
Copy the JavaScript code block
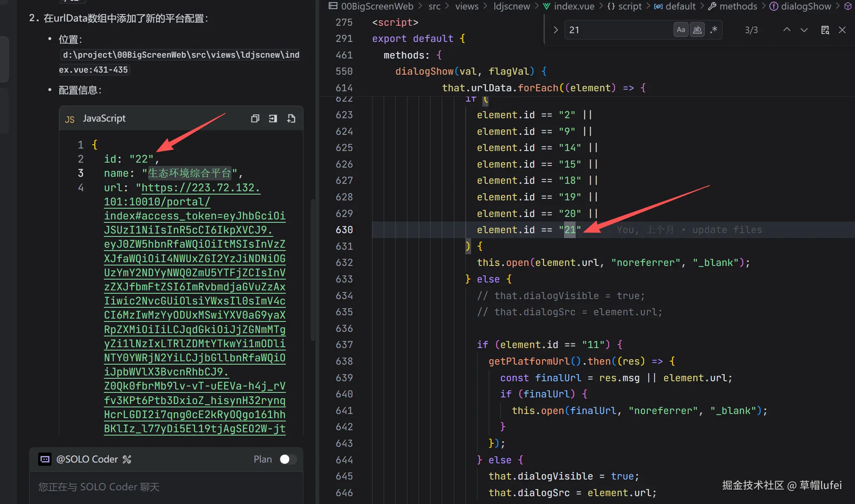point(255,119)
